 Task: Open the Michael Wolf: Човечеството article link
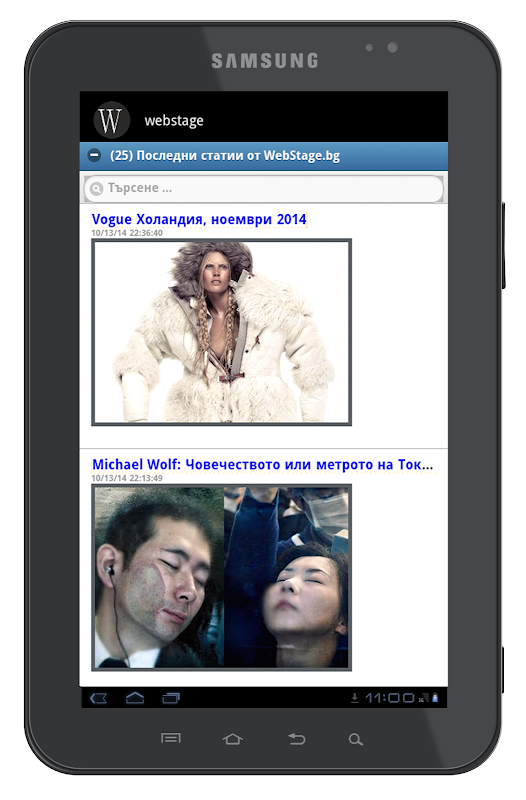point(262,464)
